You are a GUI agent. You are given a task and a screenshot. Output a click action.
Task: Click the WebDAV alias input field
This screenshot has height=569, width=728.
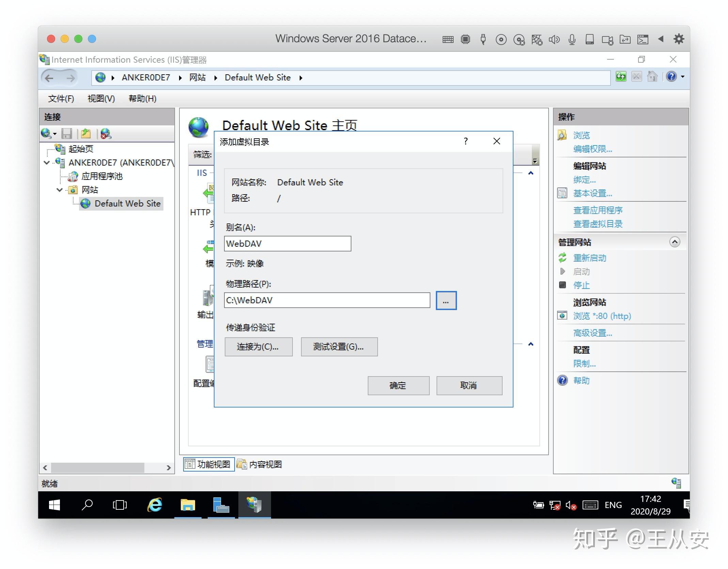pos(287,244)
